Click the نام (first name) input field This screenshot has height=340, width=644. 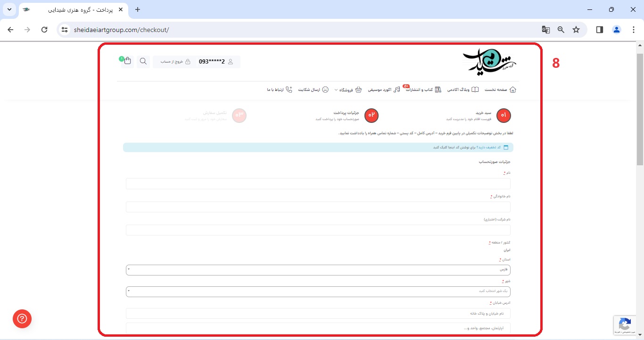point(318,184)
